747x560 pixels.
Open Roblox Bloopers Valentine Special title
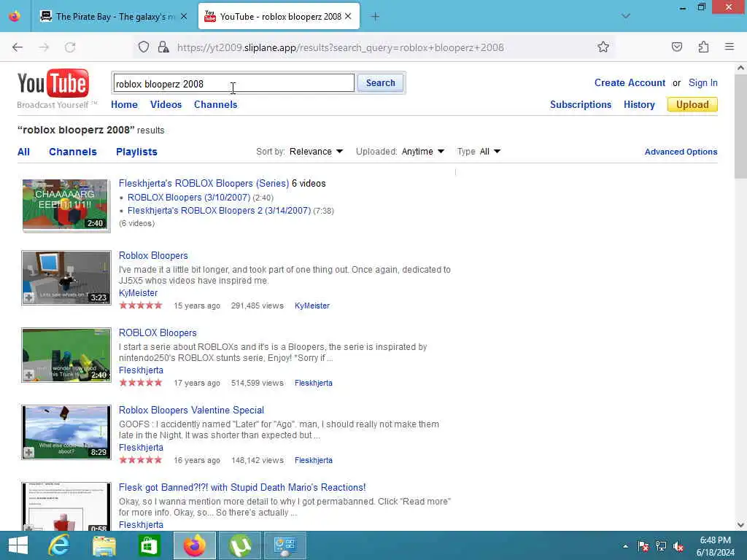tap(191, 410)
